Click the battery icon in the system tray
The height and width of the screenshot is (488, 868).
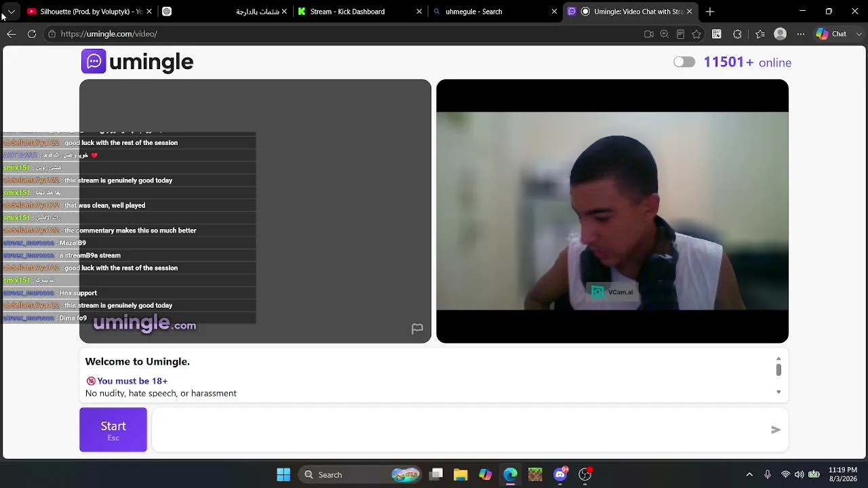(814, 474)
